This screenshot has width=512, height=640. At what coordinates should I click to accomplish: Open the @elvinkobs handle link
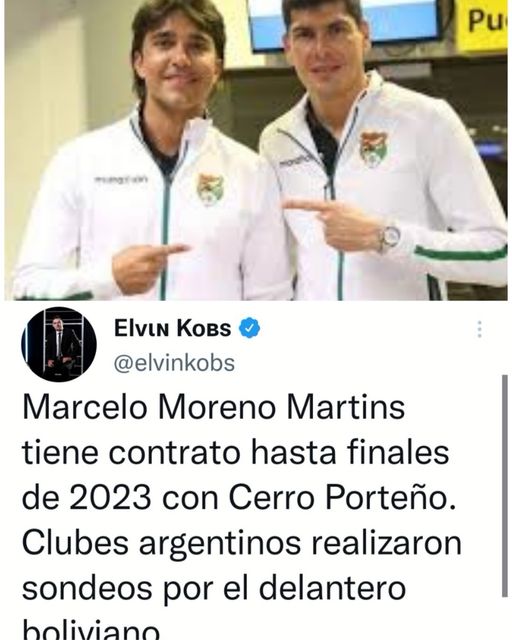pos(174,363)
